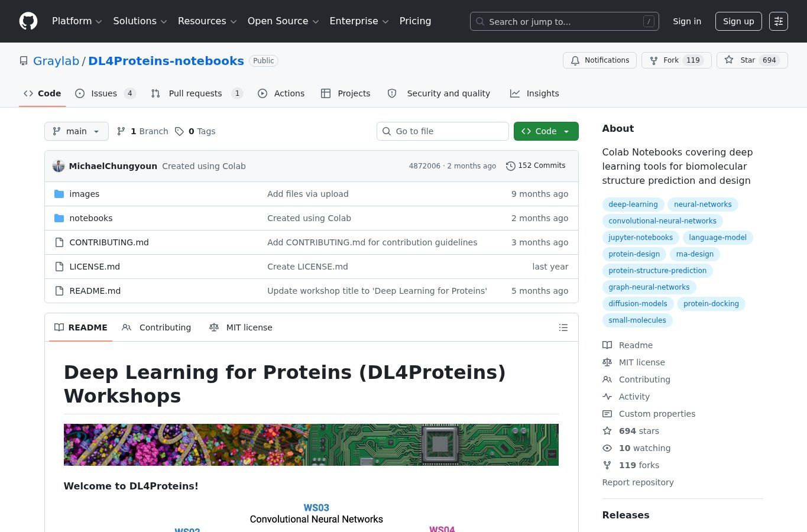Click the Sign in link
Viewport: 807px width, 532px height.
[687, 21]
